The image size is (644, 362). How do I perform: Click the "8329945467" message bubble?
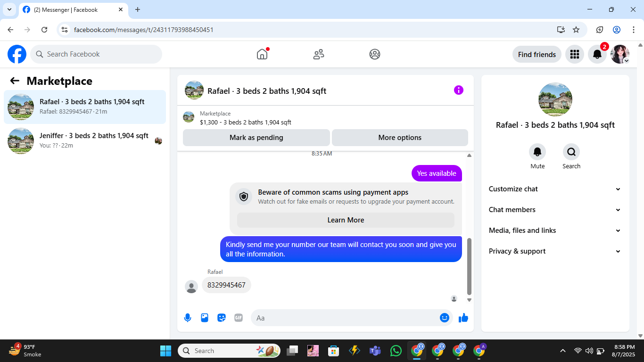tap(226, 285)
